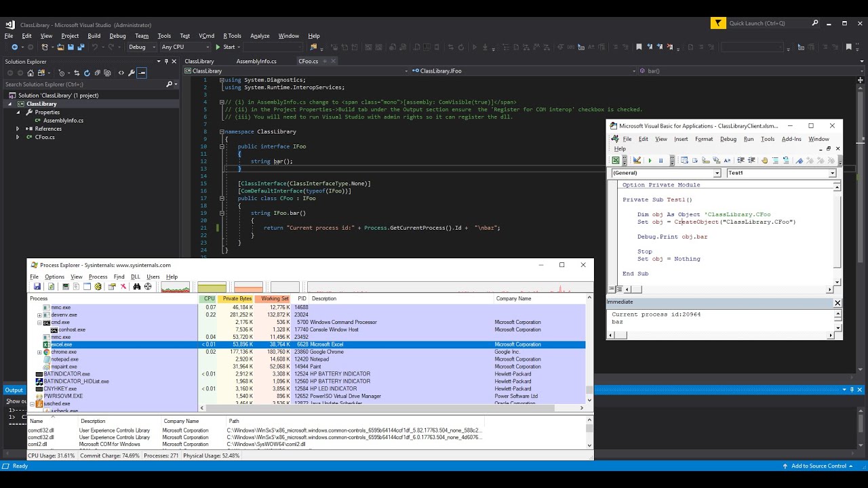The width and height of the screenshot is (868, 488).
Task: Click the Undo icon in Visual Studio toolbar
Action: tap(94, 47)
